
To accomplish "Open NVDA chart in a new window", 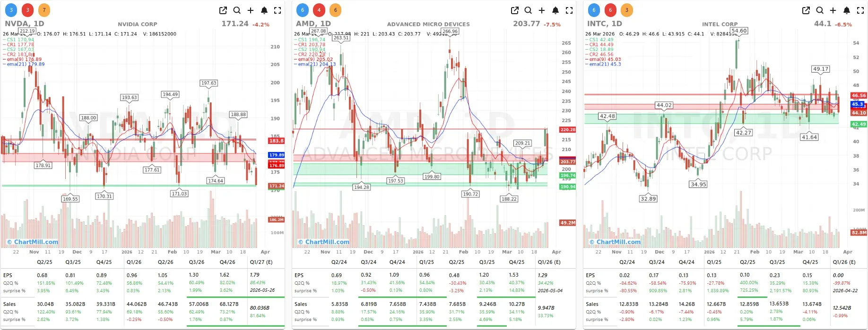I will pyautogui.click(x=223, y=10).
